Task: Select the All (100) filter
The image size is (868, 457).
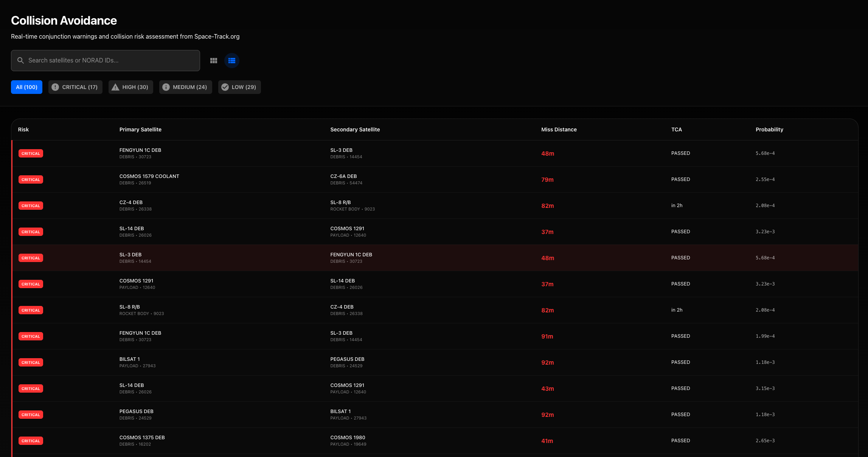Action: point(26,87)
